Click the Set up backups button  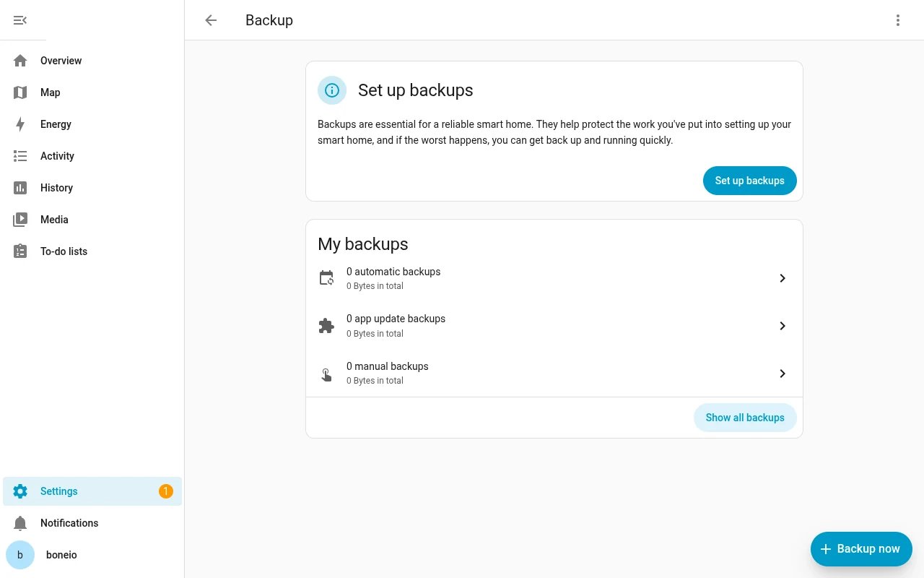749,181
